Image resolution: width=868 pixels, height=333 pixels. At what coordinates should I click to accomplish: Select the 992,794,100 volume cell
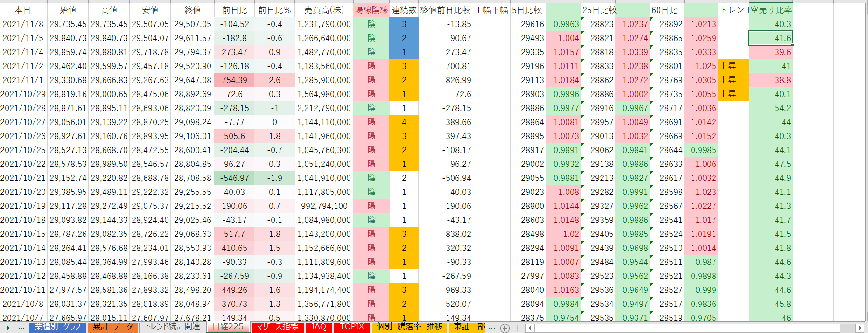(x=324, y=206)
